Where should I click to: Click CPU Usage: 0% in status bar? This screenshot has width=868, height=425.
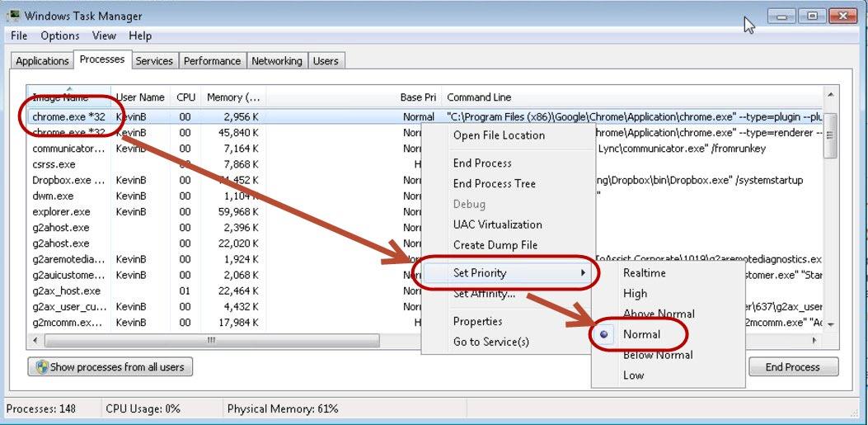pyautogui.click(x=143, y=409)
